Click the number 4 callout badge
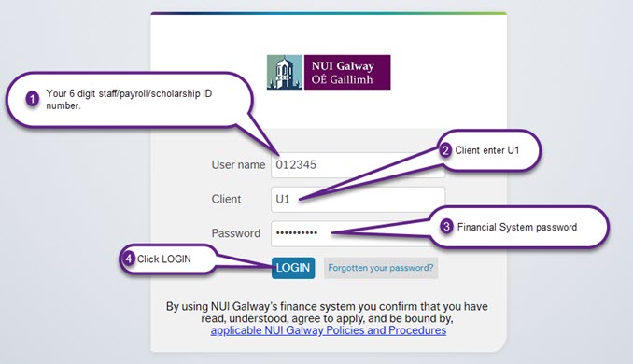This screenshot has width=633, height=364. tap(129, 259)
